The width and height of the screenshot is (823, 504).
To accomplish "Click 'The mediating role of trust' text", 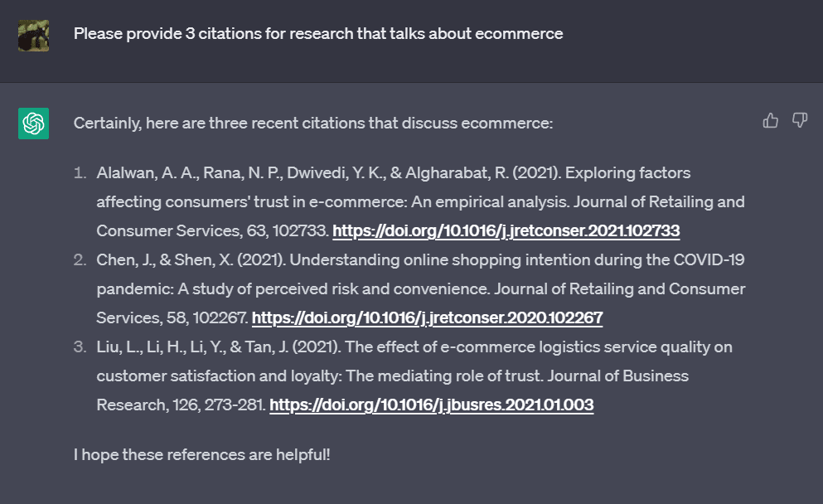I will pos(441,376).
